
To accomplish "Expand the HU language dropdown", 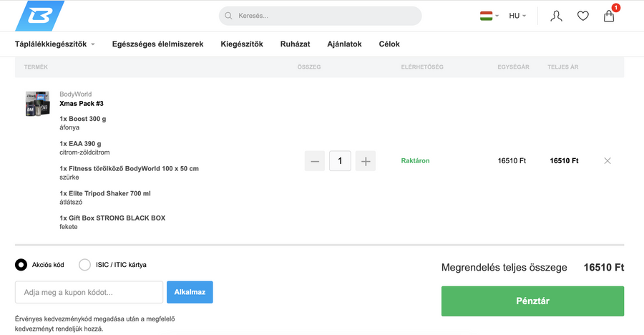I will (517, 16).
